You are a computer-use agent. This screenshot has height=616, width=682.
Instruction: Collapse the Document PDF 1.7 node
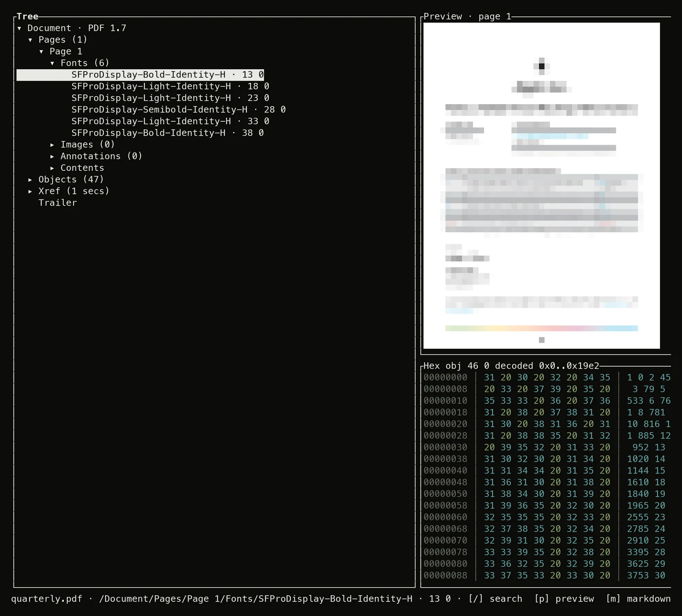[19, 28]
